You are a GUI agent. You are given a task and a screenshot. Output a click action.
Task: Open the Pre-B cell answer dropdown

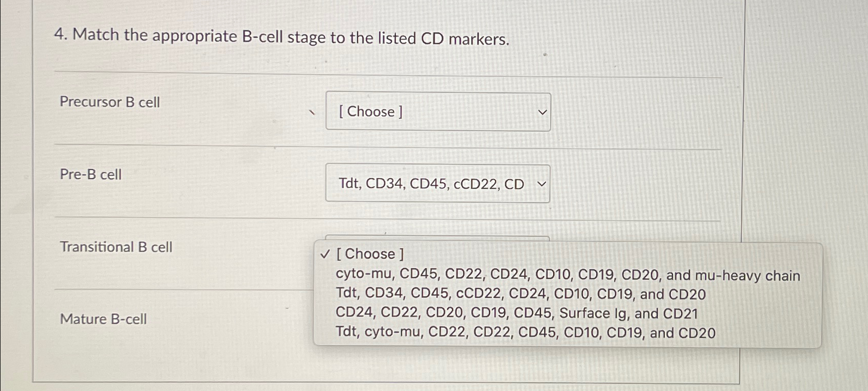437,184
